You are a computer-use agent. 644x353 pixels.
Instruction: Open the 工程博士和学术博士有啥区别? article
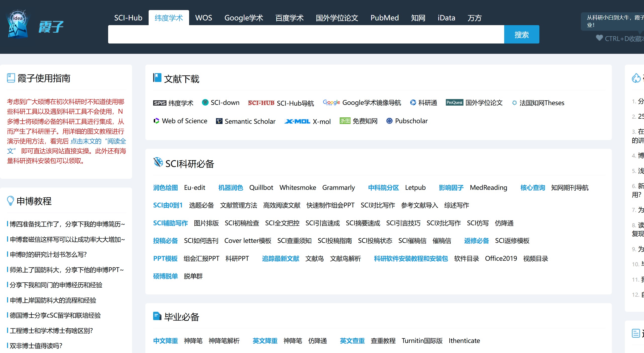(x=51, y=331)
